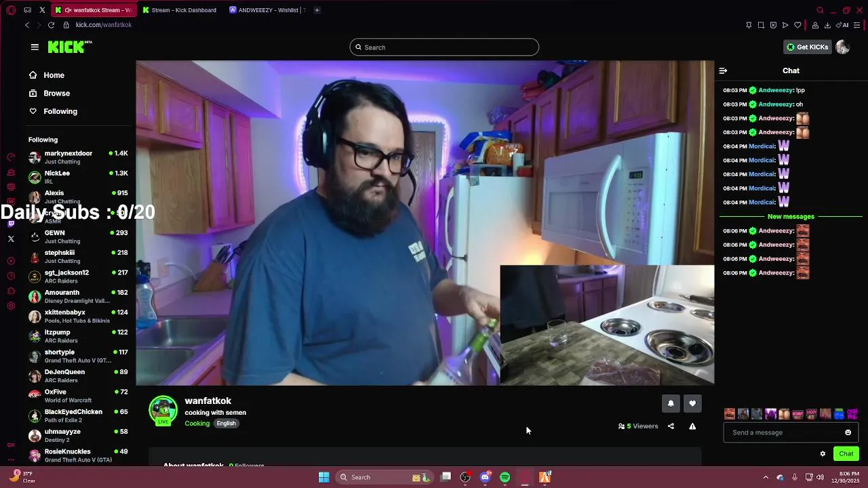Open the emoji picker in chat
The image size is (868, 488).
click(848, 432)
